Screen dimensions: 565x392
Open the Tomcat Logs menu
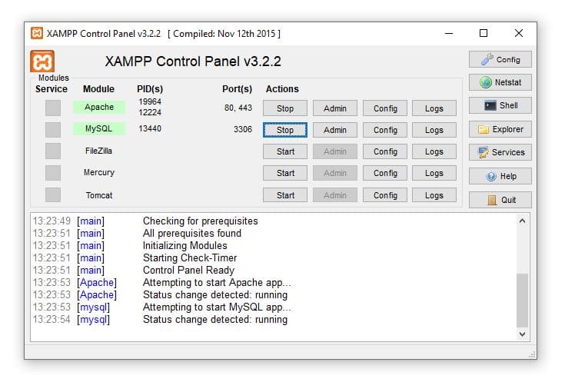434,195
